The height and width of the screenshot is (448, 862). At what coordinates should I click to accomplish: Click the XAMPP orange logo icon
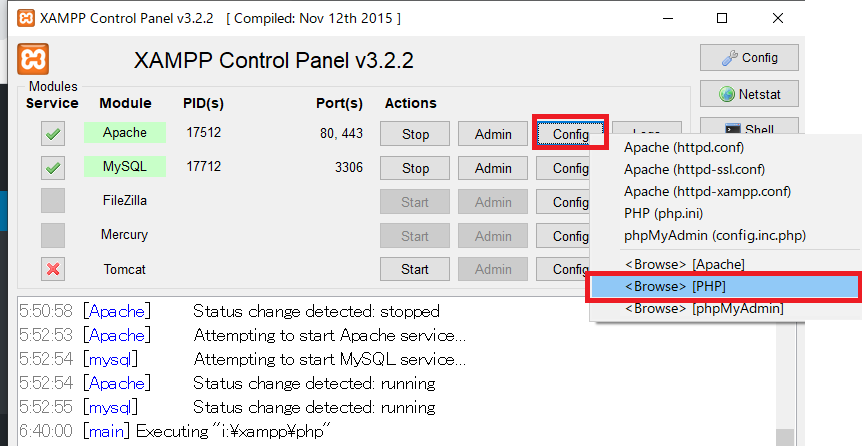click(33, 58)
